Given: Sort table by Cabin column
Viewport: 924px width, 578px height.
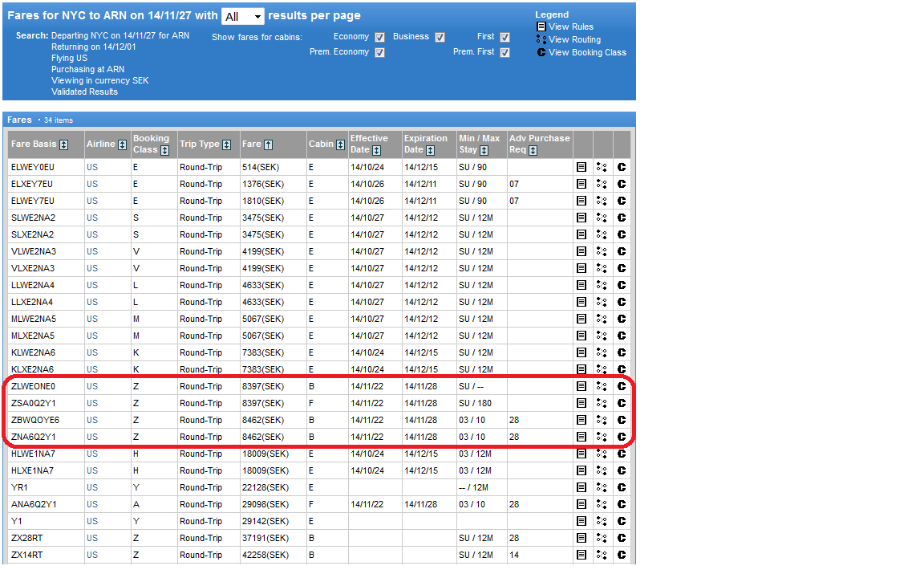Looking at the screenshot, I should pos(340,145).
